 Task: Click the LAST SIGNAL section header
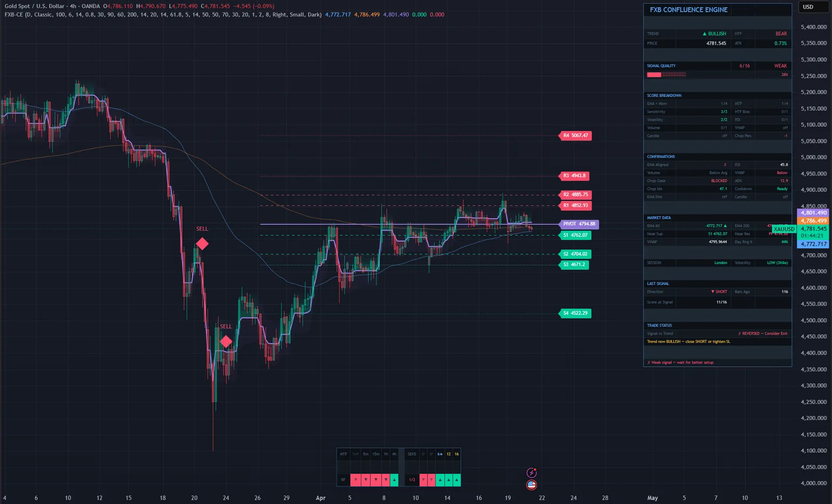click(658, 284)
